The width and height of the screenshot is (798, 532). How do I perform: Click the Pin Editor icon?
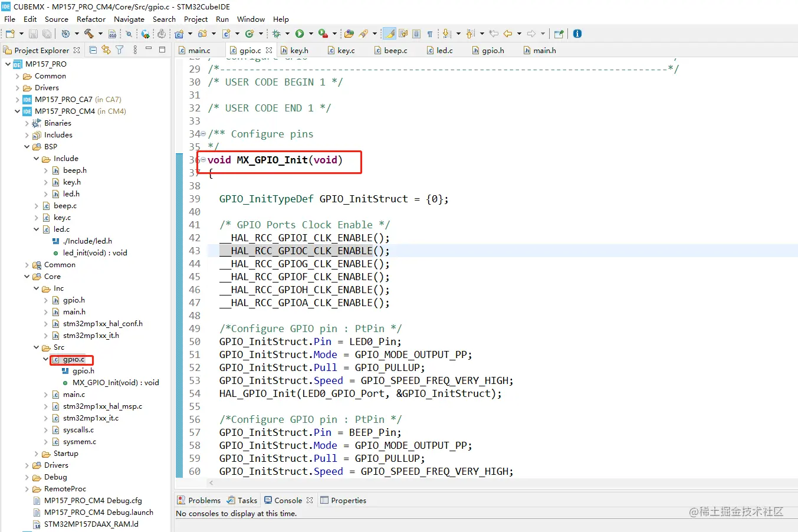(559, 34)
